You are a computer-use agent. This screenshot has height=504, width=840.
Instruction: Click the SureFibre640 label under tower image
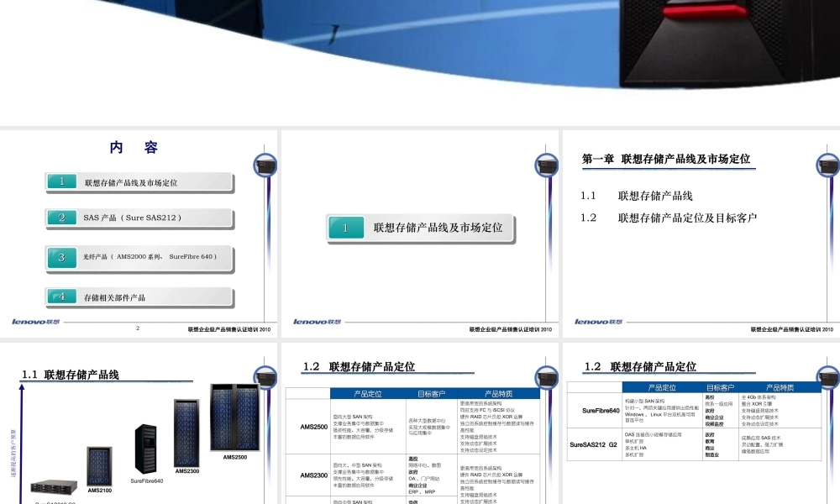click(147, 481)
